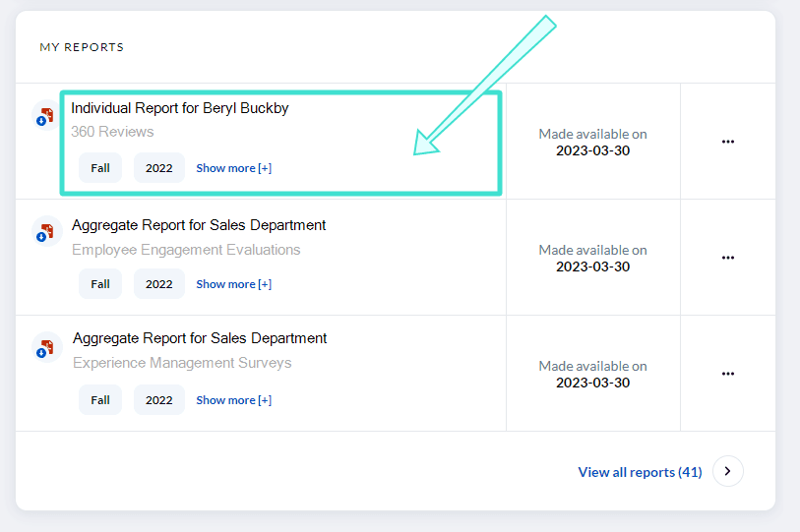The height and width of the screenshot is (532, 800).
Task: Click the date for Experience Management Surveys row
Action: coord(592,384)
